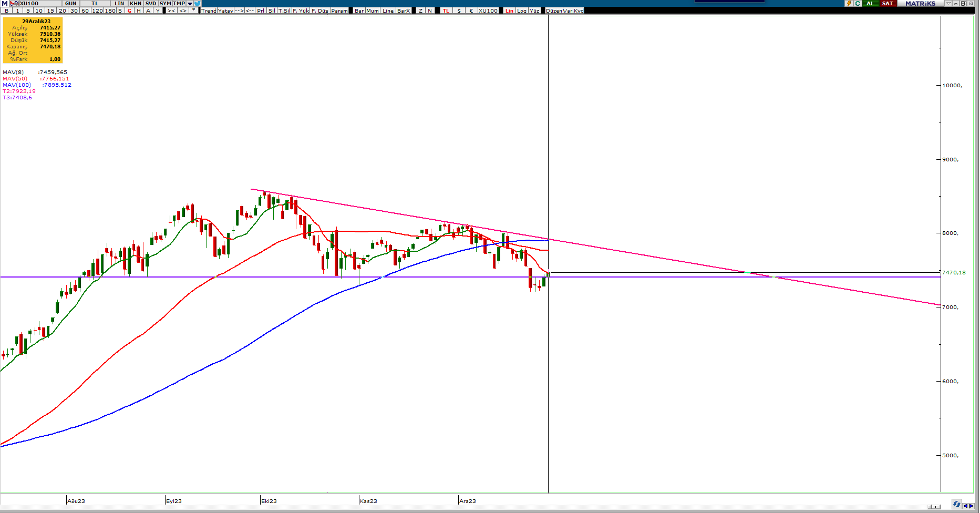Click the zoom-in >< icon
The width and height of the screenshot is (980, 513).
[x=171, y=11]
